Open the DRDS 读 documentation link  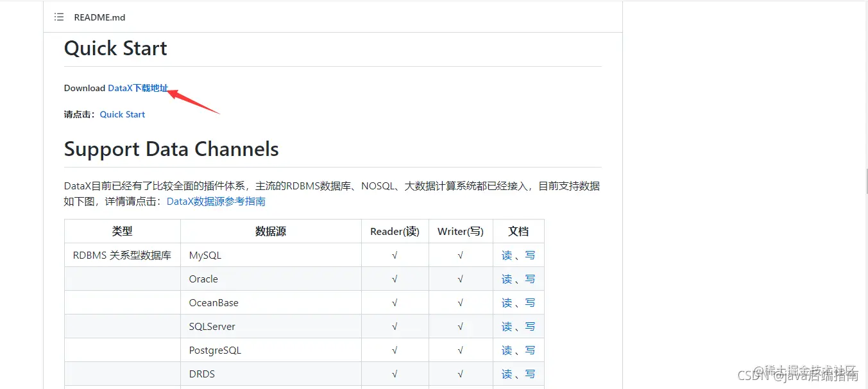click(x=507, y=374)
